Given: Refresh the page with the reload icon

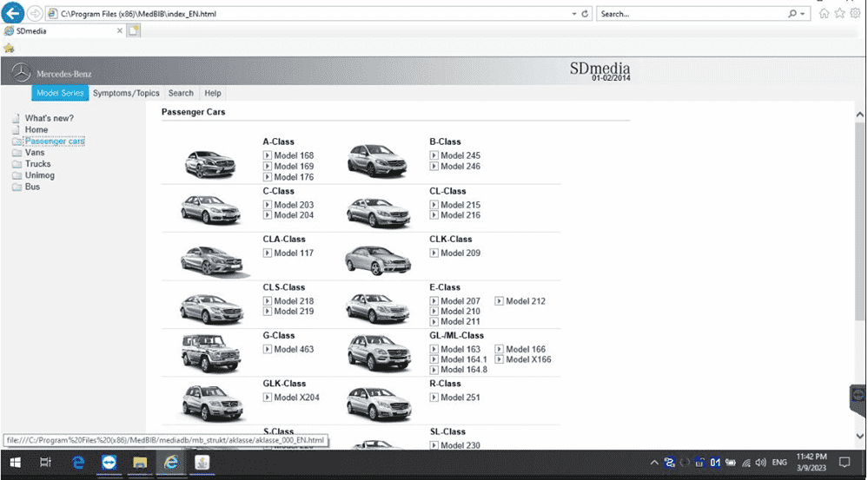Looking at the screenshot, I should (x=585, y=14).
